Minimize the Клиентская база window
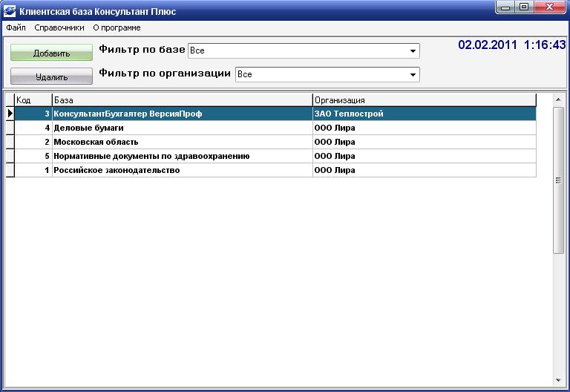 tap(505, 7)
